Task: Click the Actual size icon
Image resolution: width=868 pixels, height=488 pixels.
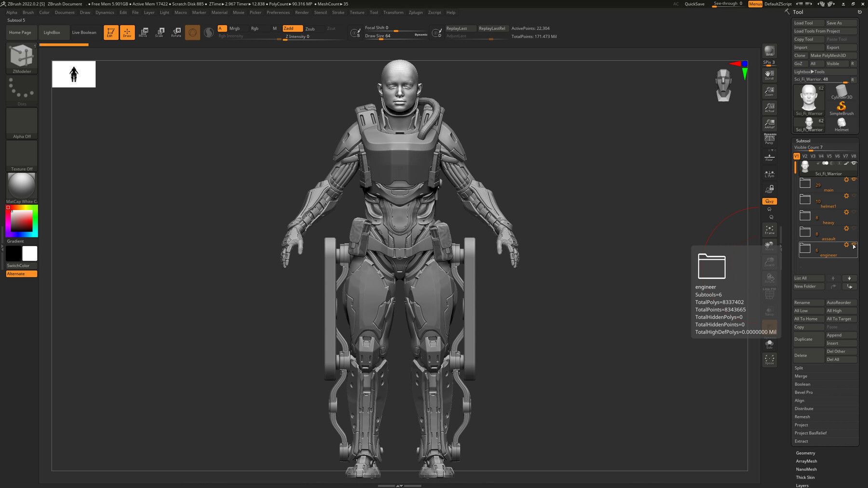Action: pyautogui.click(x=769, y=108)
